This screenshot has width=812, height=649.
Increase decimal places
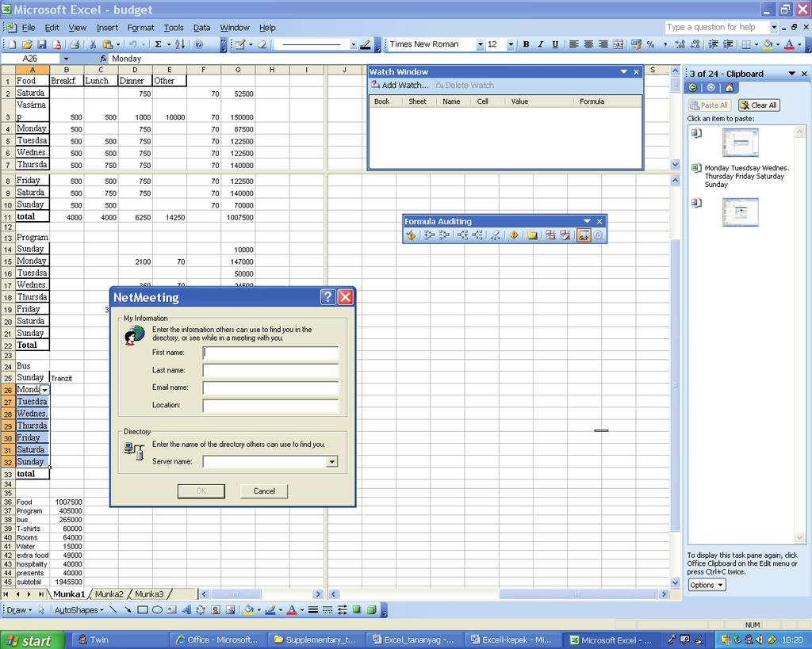(680, 44)
